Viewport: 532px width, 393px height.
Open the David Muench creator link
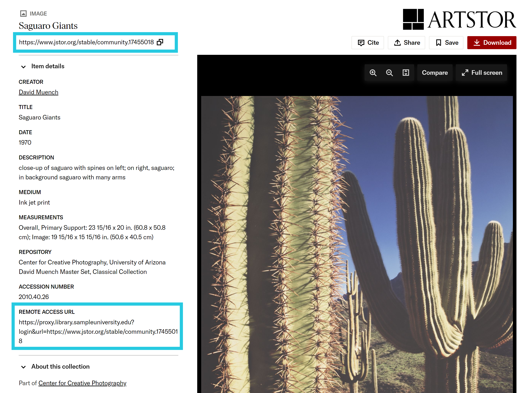(x=38, y=92)
